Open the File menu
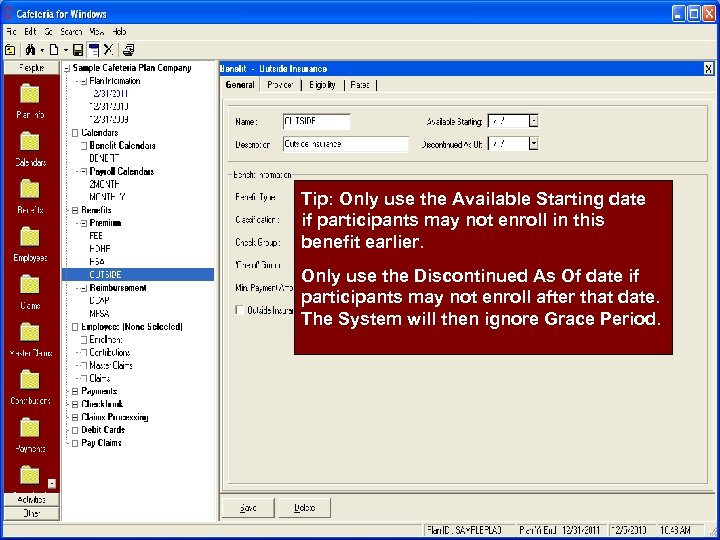 coord(11,32)
